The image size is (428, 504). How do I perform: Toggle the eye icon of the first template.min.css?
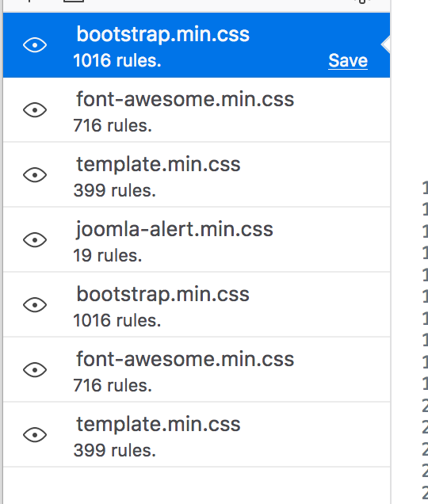click(35, 175)
